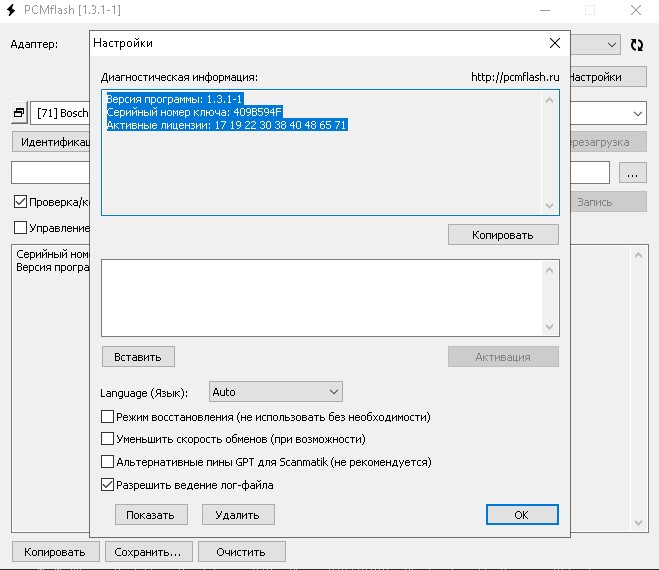Click the activation key text area
This screenshot has width=659, height=570.
point(320,298)
